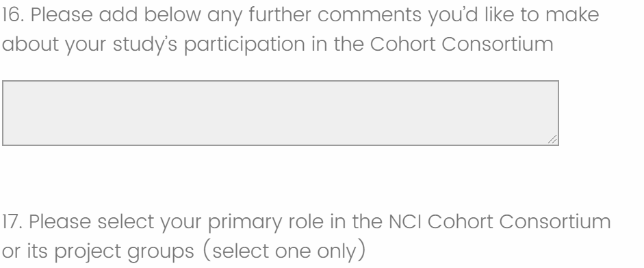
Task: Click 'study's participation' in question 16
Action: pos(209,45)
